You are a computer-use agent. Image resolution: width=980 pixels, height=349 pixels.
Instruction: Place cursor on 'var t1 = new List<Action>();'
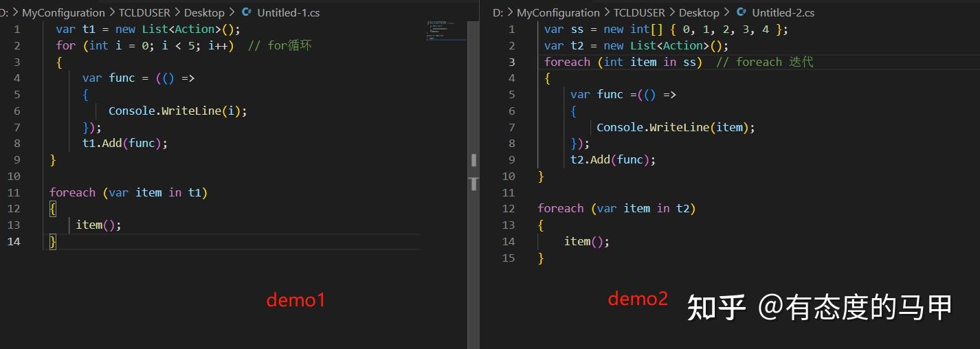(x=148, y=29)
